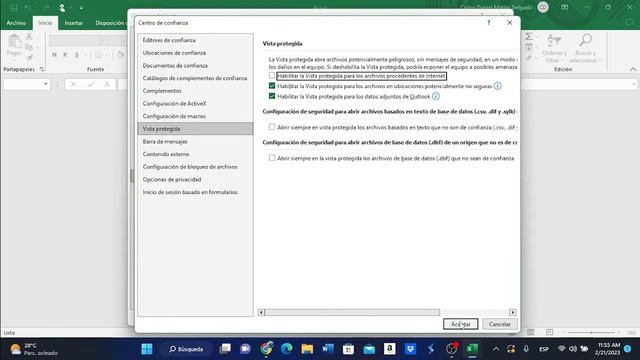640x360 pixels.
Task: Open help for Centro de confianza dialog
Action: tap(489, 23)
